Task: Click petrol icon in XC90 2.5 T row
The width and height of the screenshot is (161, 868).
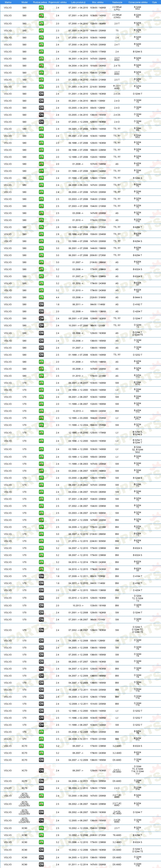Action: pos(41,828)
